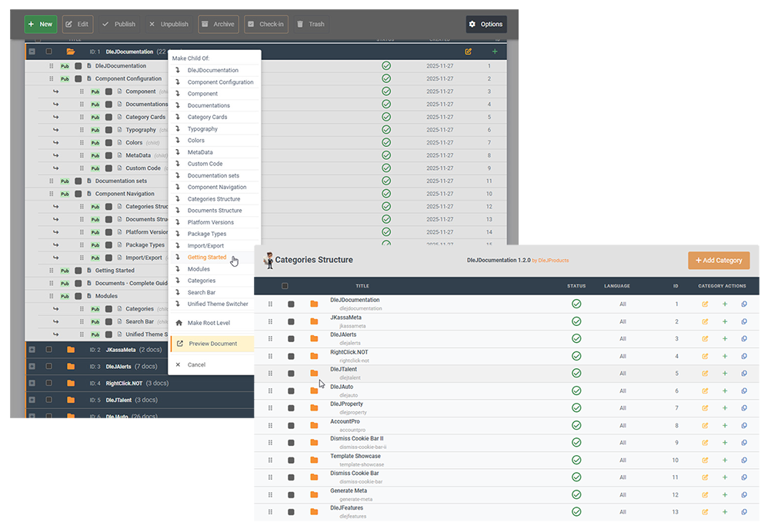This screenshot has width=771, height=532.
Task: Select the checkbox beside Dismiss Cookie Bar II
Action: click(291, 443)
